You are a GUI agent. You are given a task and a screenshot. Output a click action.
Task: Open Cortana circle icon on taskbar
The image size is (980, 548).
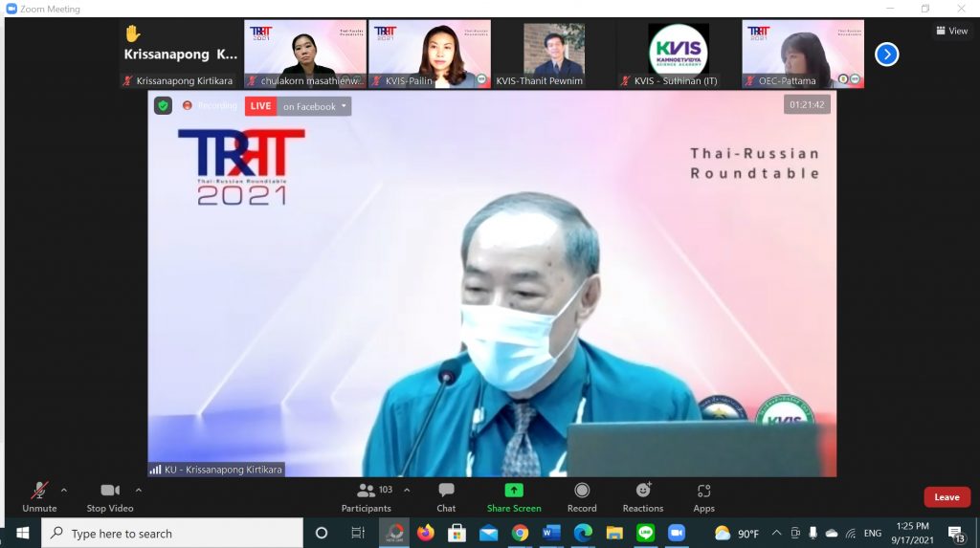click(x=322, y=533)
